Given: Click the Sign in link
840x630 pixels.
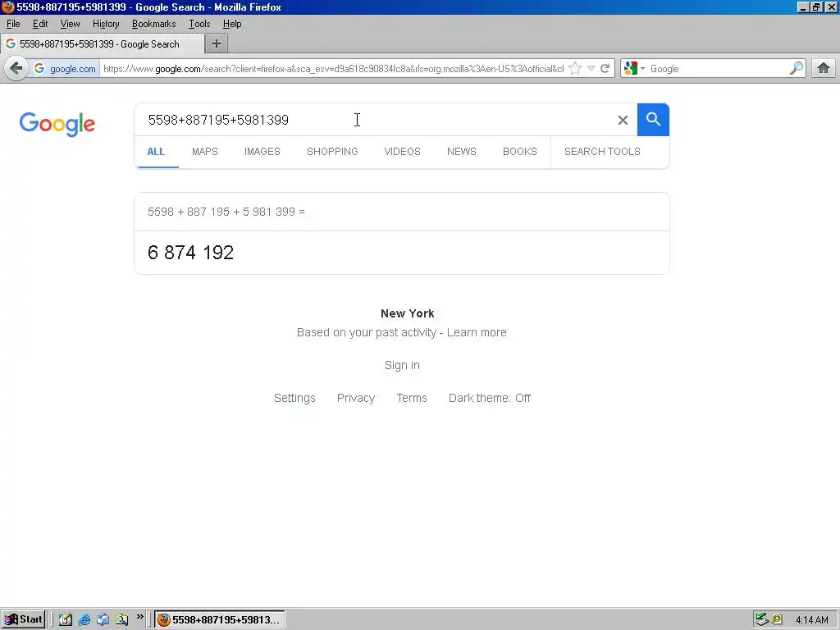Looking at the screenshot, I should tap(402, 365).
